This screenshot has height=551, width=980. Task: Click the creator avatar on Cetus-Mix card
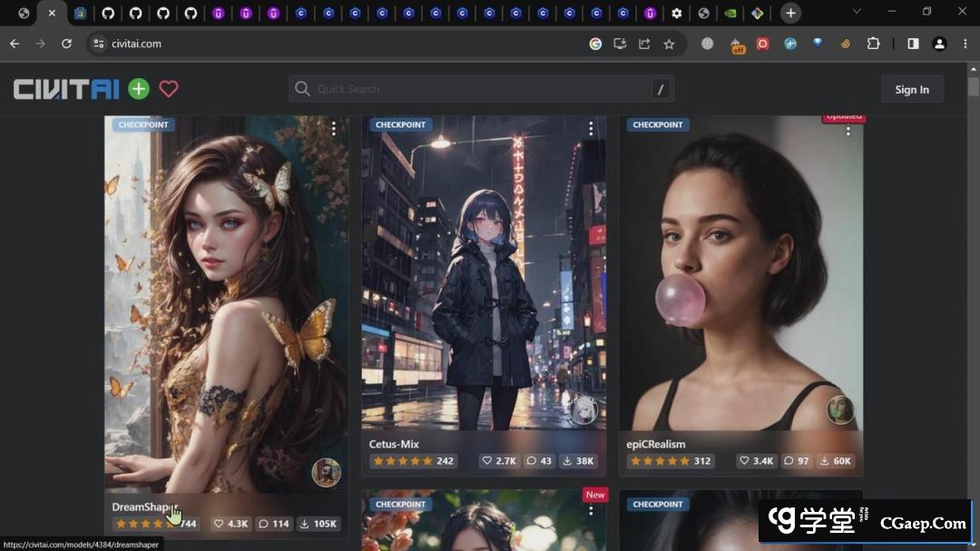[x=583, y=409]
